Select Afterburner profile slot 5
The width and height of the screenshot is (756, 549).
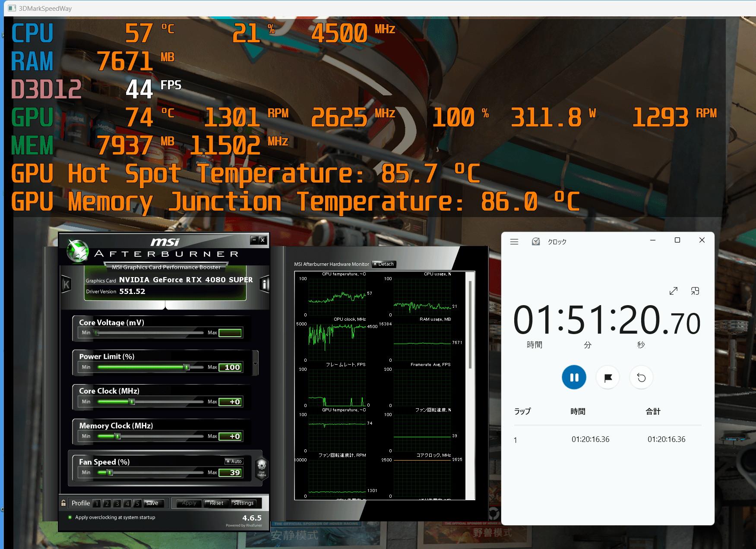tap(137, 503)
